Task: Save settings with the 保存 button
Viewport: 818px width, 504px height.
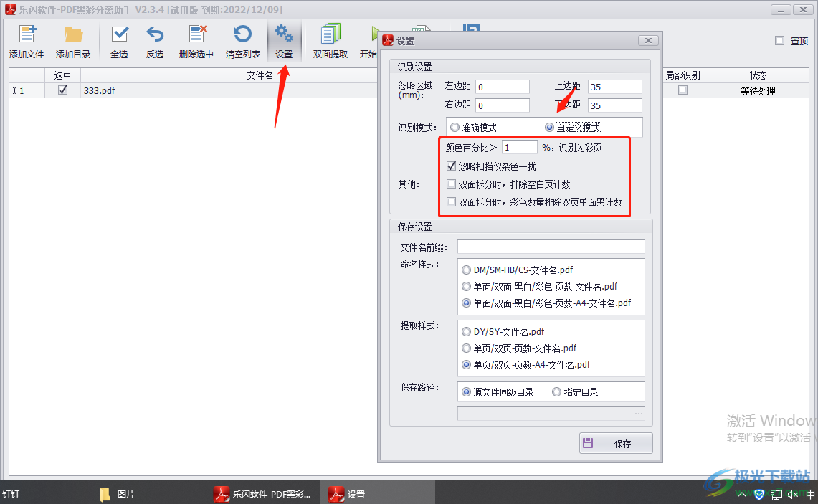Action: click(x=616, y=443)
